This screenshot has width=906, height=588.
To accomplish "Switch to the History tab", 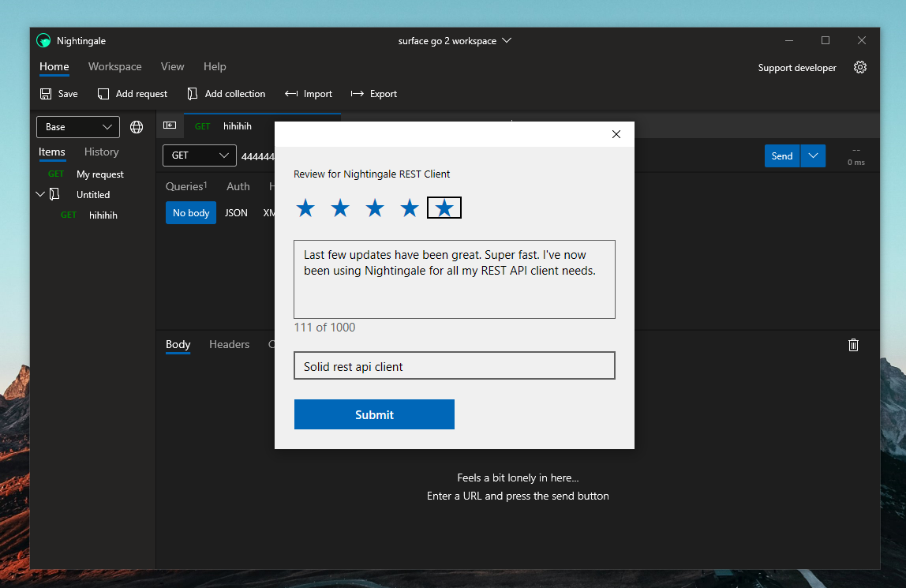I will pos(101,152).
